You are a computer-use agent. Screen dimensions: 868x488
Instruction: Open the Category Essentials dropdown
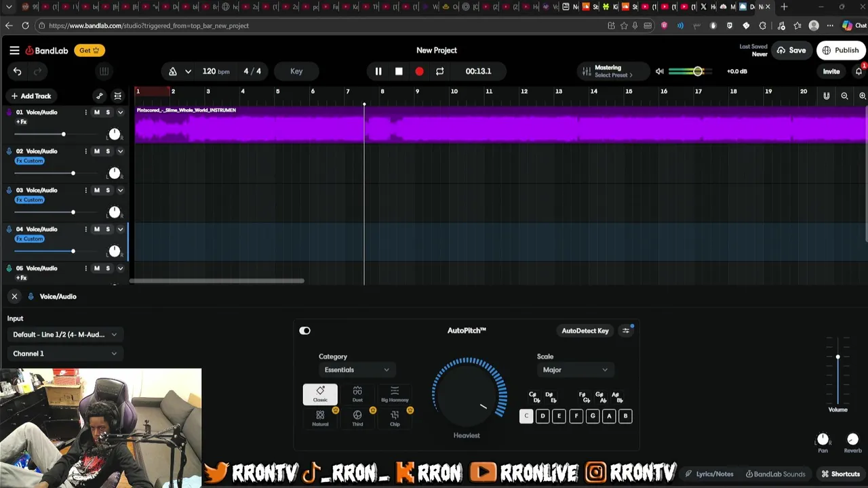(357, 370)
